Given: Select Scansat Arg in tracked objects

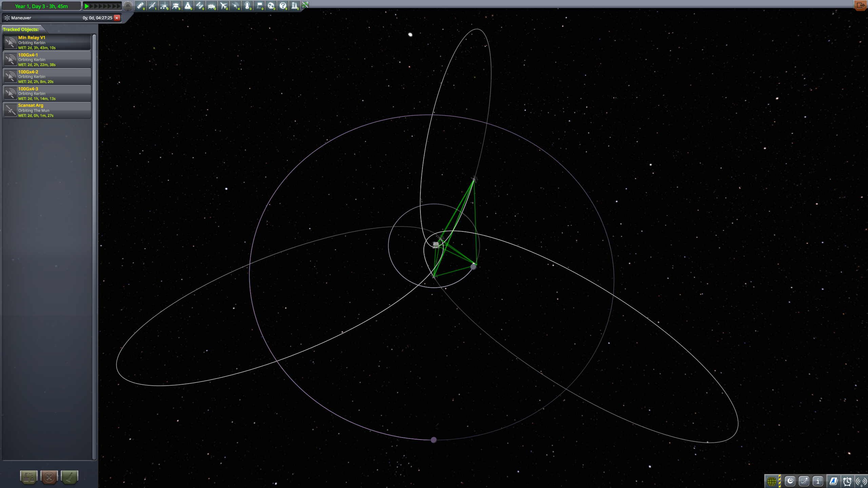Looking at the screenshot, I should click(47, 110).
